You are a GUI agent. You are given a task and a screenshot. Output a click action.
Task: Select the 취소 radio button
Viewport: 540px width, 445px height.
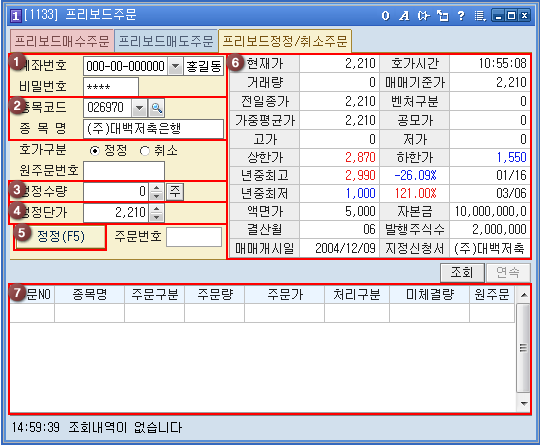[145, 151]
